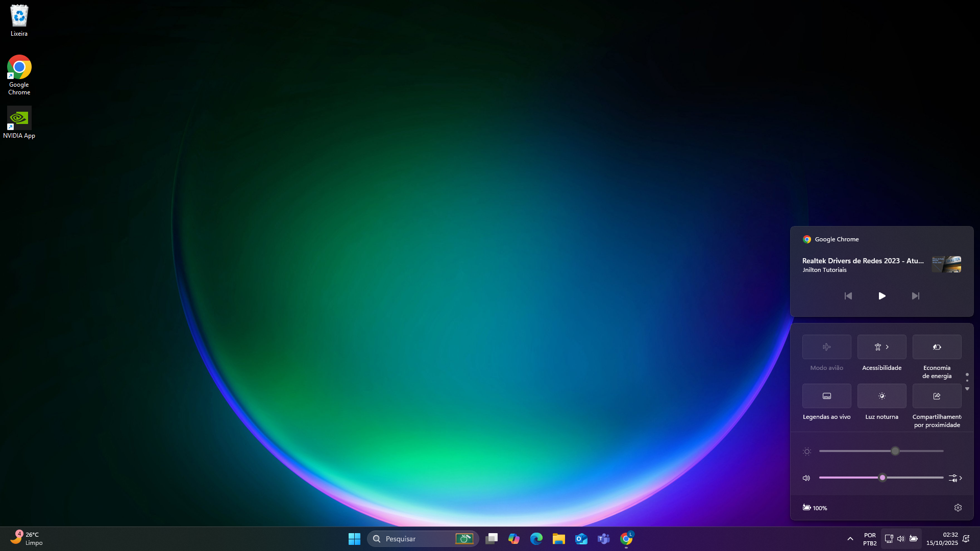
Task: Skip to next media track
Action: 915,296
